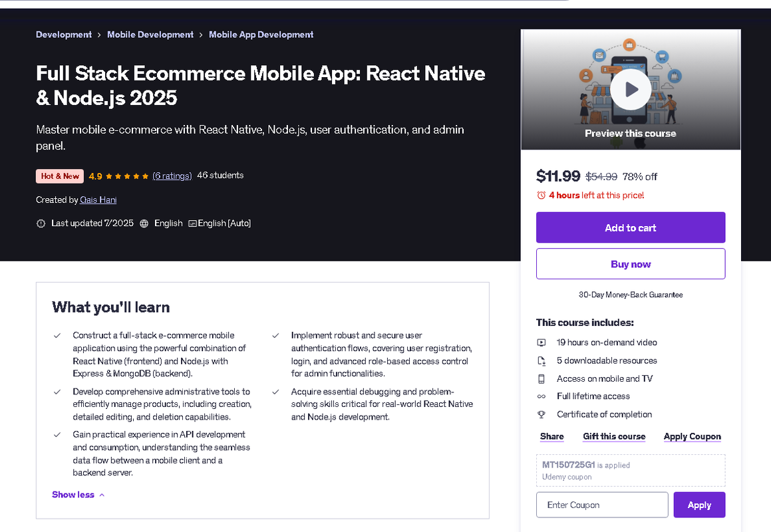Screen dimensions: 771x532
Task: Click the checkmark beside 'Gain practical experience'
Action: click(57, 435)
